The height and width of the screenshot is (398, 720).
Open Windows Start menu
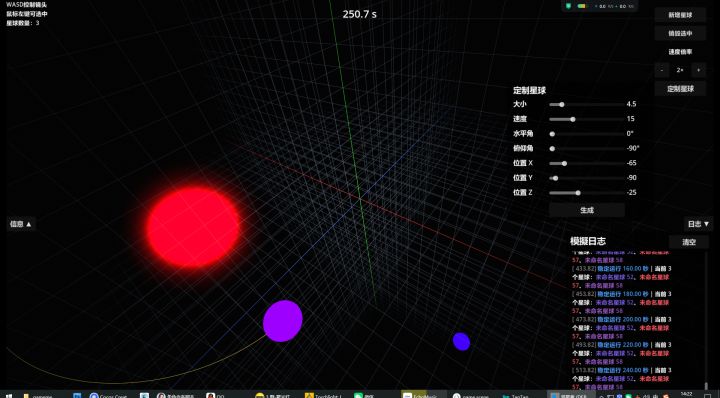click(8, 395)
